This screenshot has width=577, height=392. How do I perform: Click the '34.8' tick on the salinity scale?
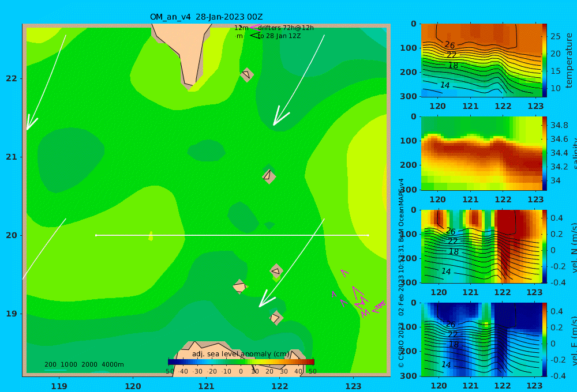[559, 125]
